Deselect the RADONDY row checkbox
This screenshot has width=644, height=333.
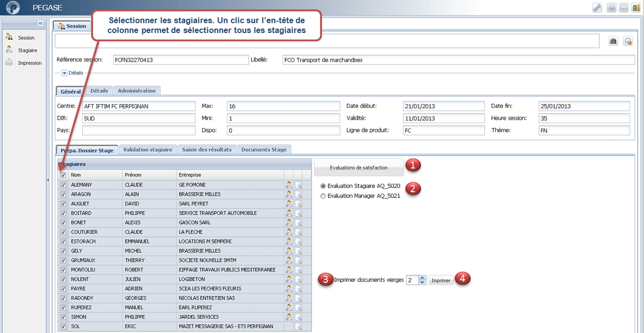(63, 298)
